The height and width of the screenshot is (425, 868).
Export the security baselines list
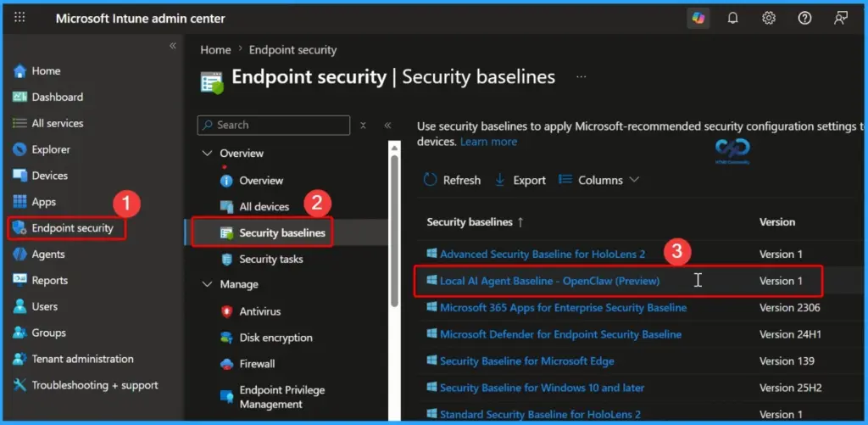pyautogui.click(x=520, y=180)
